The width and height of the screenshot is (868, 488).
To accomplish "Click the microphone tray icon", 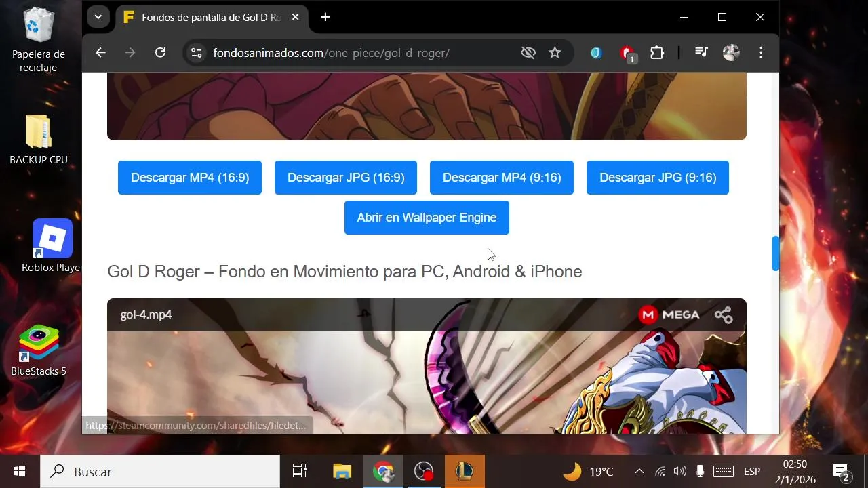I will [700, 472].
